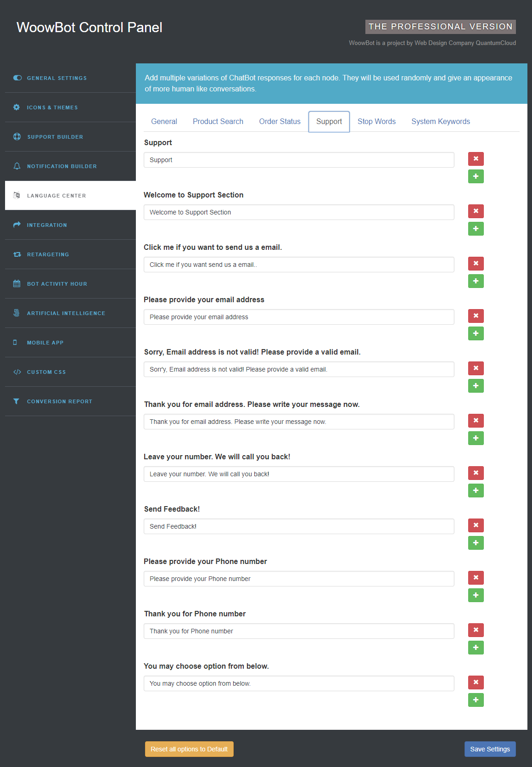Remove 'Leave your number' response

click(x=476, y=473)
